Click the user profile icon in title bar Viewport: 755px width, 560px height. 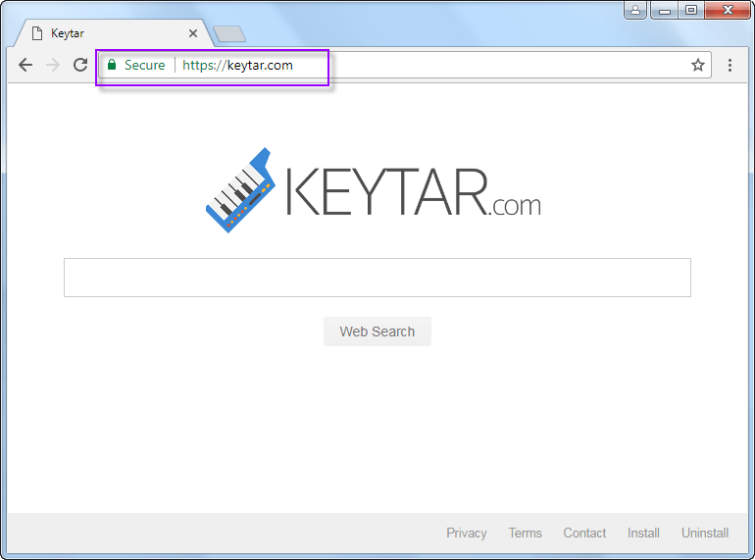pyautogui.click(x=636, y=10)
